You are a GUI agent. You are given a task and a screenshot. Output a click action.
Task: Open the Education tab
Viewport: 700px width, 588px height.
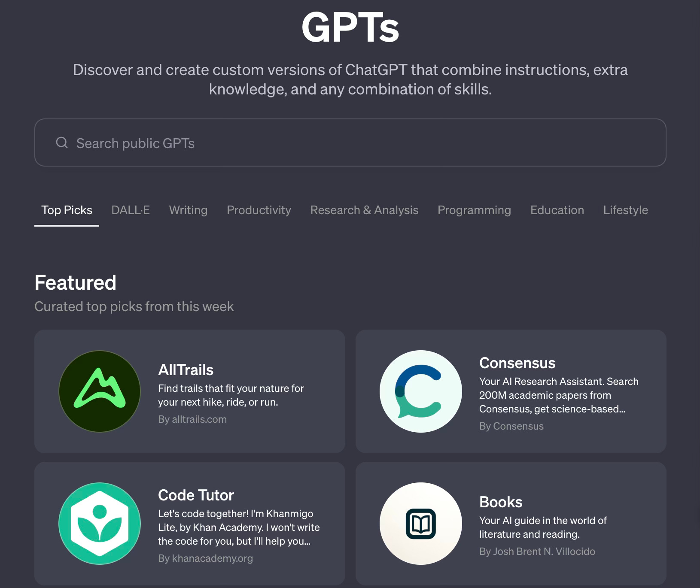557,210
